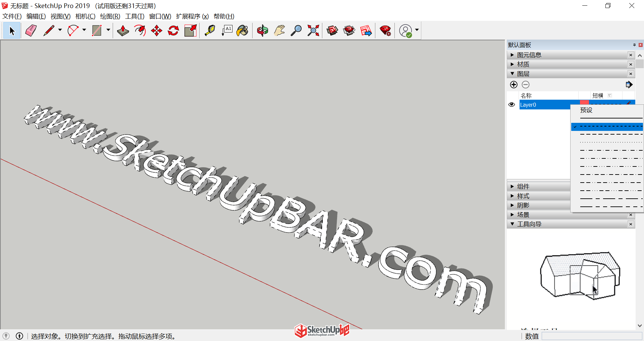644x341 pixels.
Task: Select the Text label tool
Action: [227, 31]
